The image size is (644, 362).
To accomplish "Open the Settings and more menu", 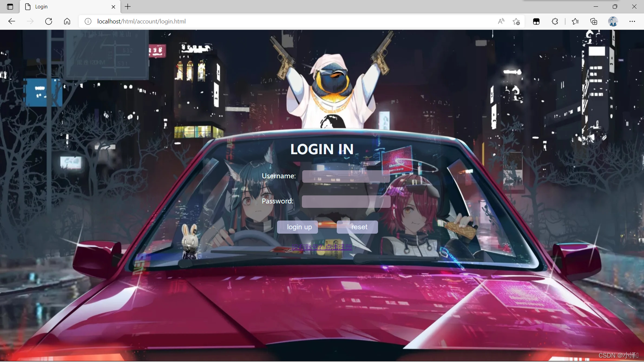I will coord(632,21).
